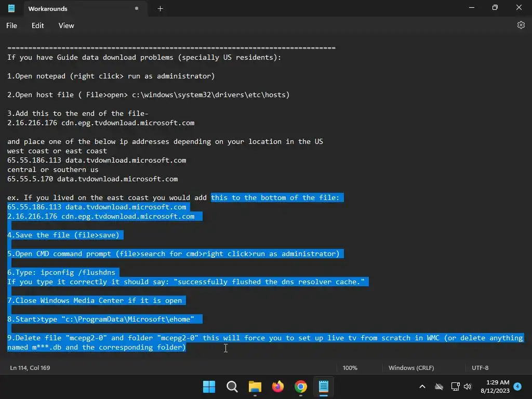532x399 pixels.
Task: Click the heading 'If you have Guide data download problems'
Action: (144, 57)
